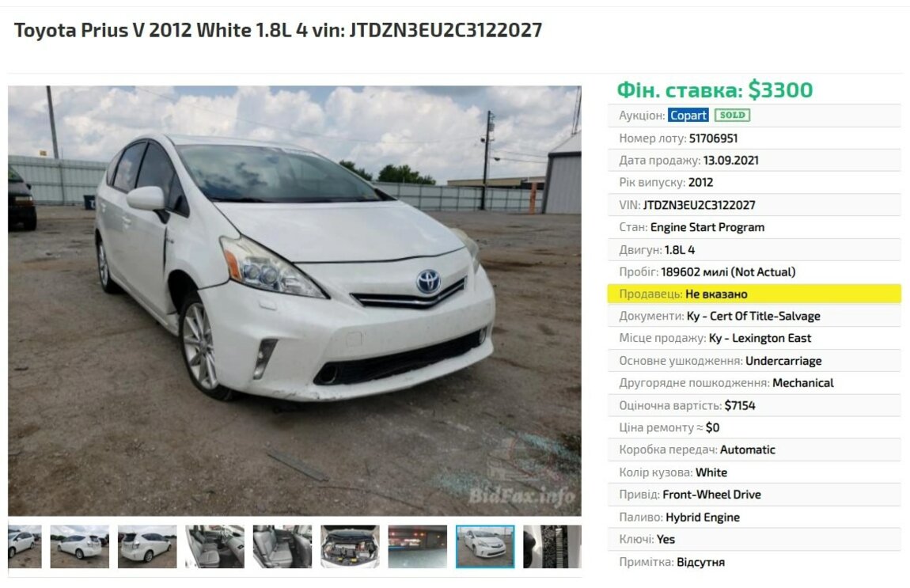Viewport: 910px width, 588px height.
Task: Click the final bid $3300 heading
Action: pyautogui.click(x=715, y=90)
